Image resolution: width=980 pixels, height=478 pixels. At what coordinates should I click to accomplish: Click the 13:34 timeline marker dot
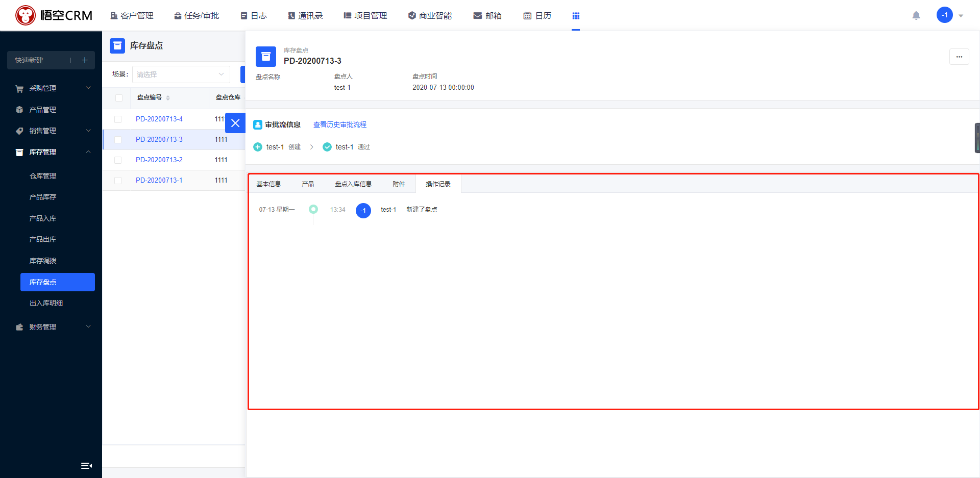tap(313, 209)
